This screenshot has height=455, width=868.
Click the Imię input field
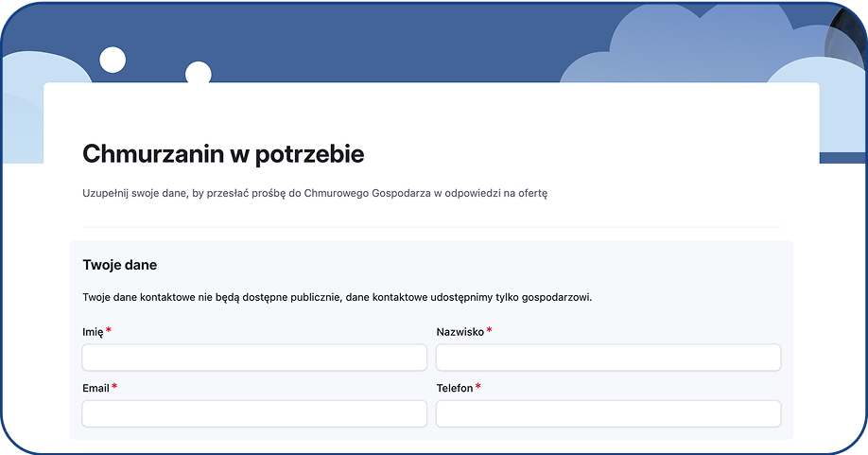[x=254, y=358]
